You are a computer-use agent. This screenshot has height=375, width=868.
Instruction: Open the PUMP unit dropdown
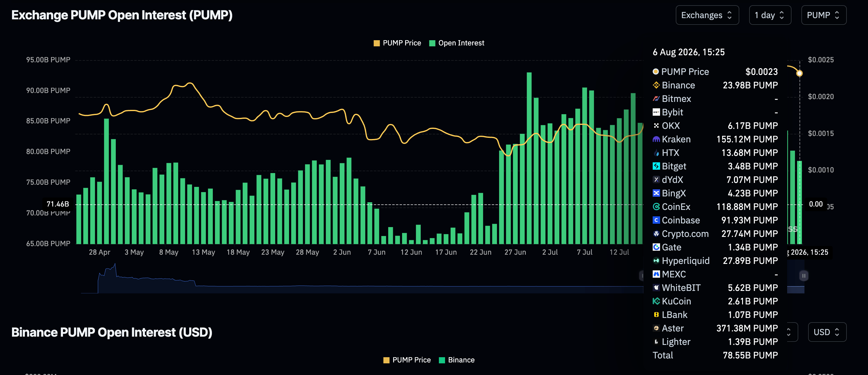pyautogui.click(x=823, y=15)
